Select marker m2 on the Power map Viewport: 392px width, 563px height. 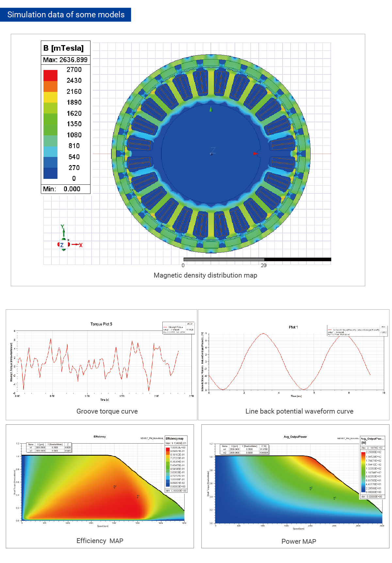point(311,488)
